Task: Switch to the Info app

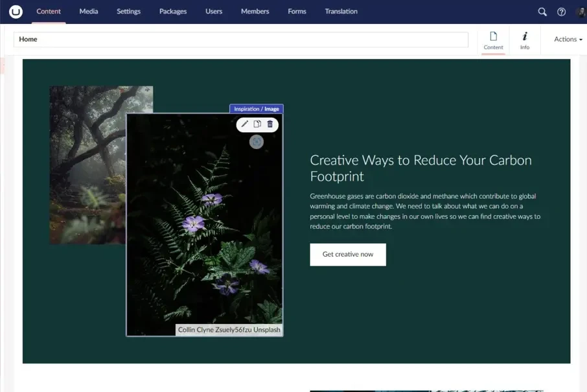Action: click(525, 40)
